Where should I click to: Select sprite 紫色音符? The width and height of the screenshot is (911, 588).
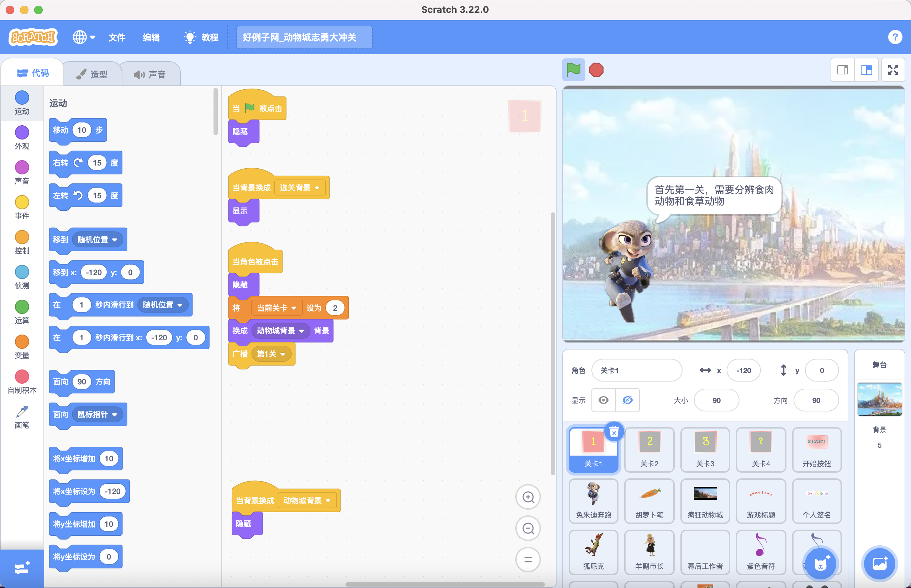(x=760, y=552)
